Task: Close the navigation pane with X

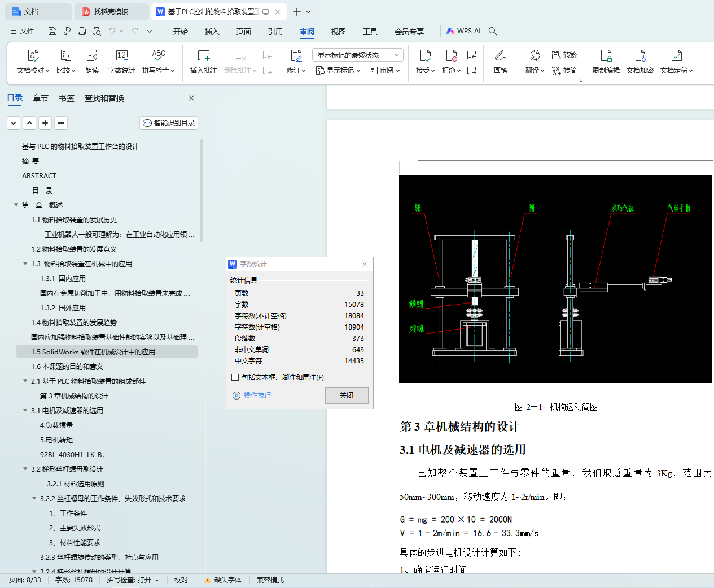Action: pyautogui.click(x=191, y=98)
